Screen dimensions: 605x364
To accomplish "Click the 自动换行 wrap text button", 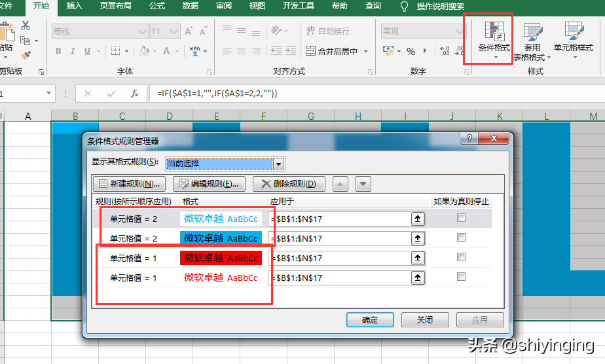I will [x=328, y=31].
